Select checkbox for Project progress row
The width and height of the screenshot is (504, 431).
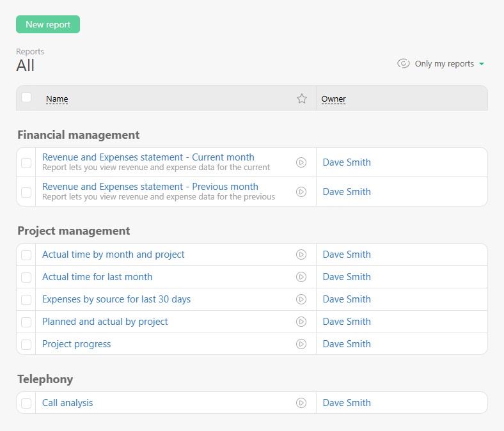tap(26, 344)
